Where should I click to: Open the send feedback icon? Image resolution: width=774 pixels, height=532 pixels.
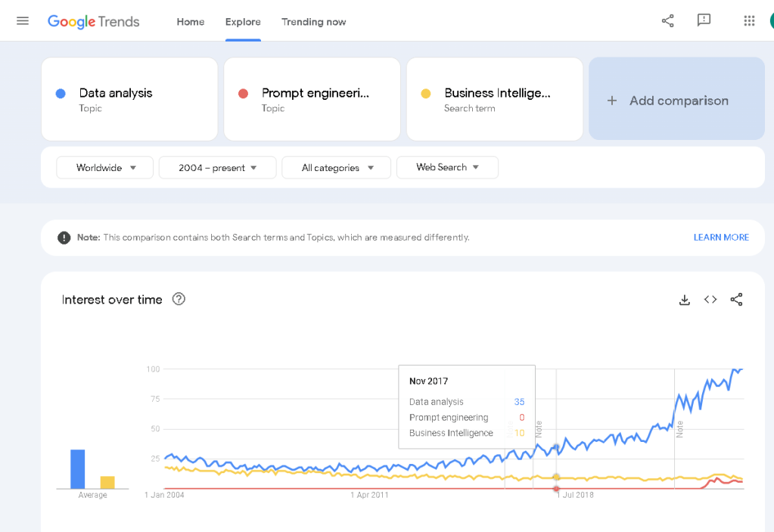tap(704, 20)
